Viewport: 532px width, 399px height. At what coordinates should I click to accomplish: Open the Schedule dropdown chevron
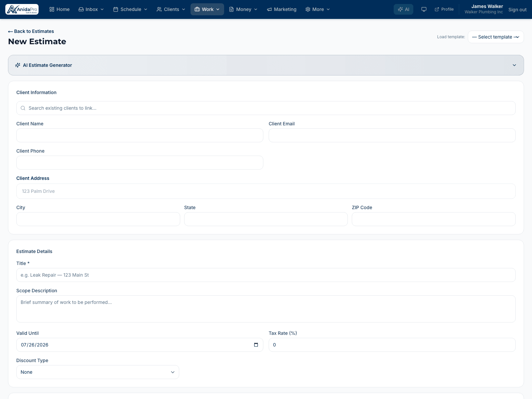146,9
